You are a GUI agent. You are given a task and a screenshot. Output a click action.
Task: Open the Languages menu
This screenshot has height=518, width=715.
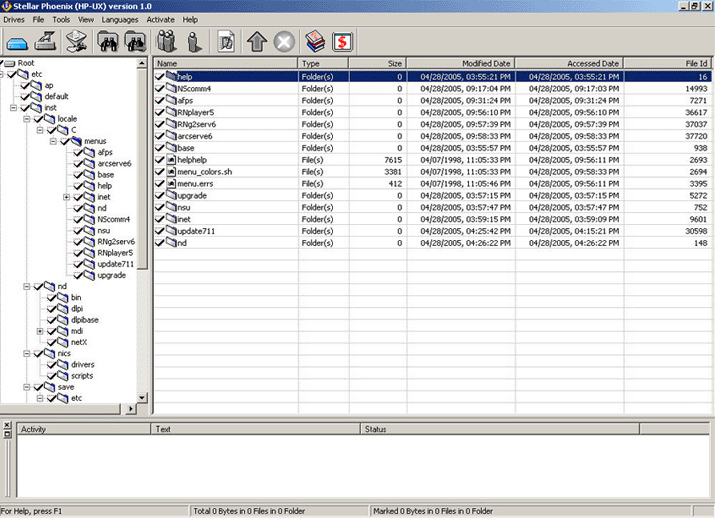click(x=120, y=20)
